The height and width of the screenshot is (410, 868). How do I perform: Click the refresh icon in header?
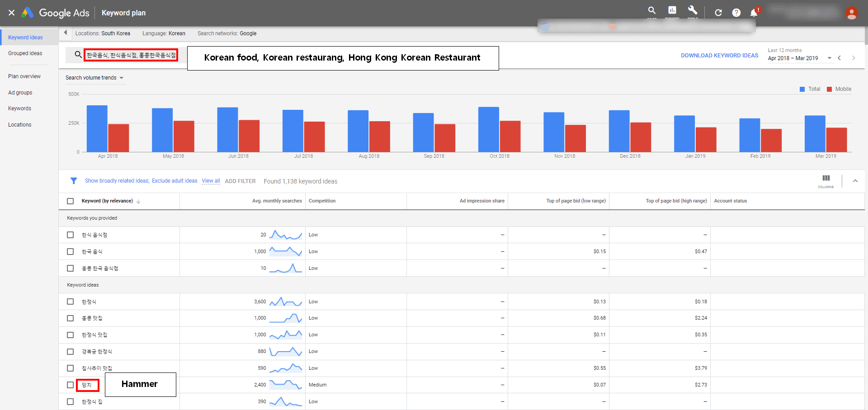718,13
